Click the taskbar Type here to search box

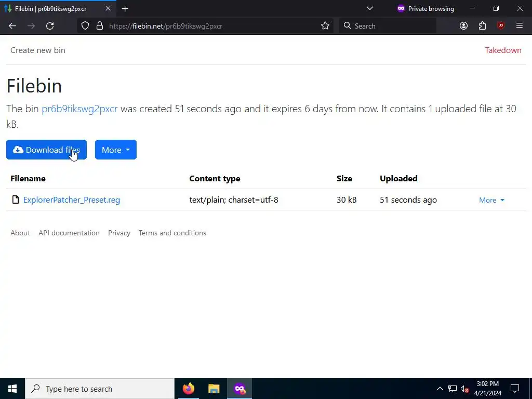[100, 389]
